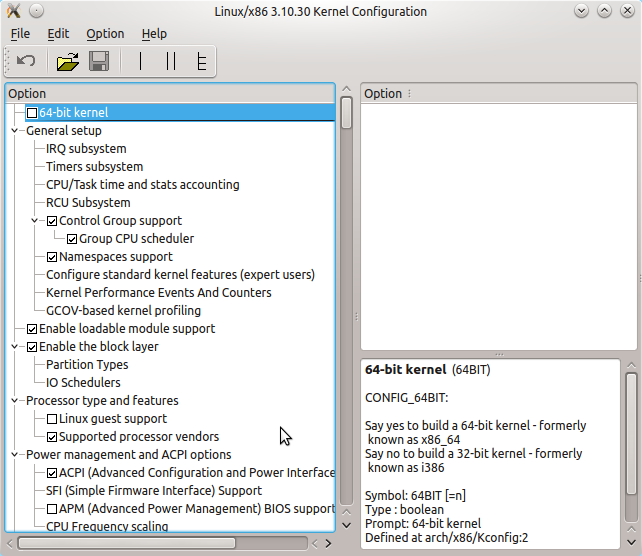Click the round pin button in title bar

[x=36, y=12]
